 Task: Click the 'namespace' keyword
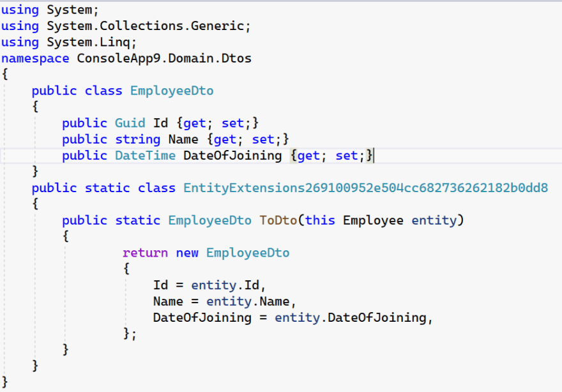[x=35, y=58]
